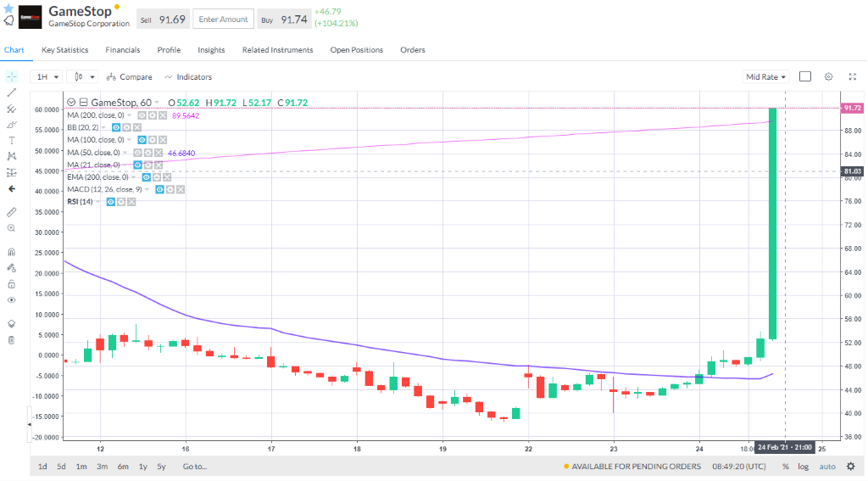
Task: Remove the MACD indicator with X
Action: coord(181,189)
